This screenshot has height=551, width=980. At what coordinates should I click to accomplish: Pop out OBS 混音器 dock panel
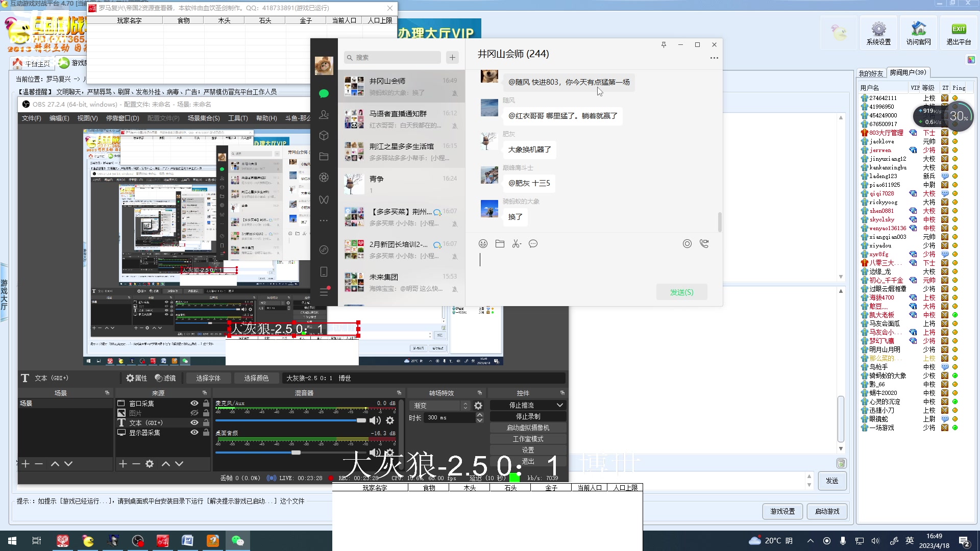399,393
